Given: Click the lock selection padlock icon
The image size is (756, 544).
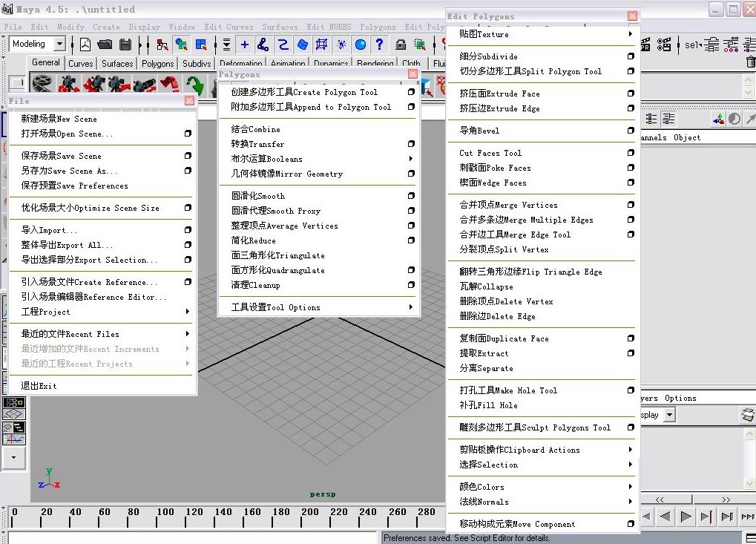Looking at the screenshot, I should click(400, 45).
